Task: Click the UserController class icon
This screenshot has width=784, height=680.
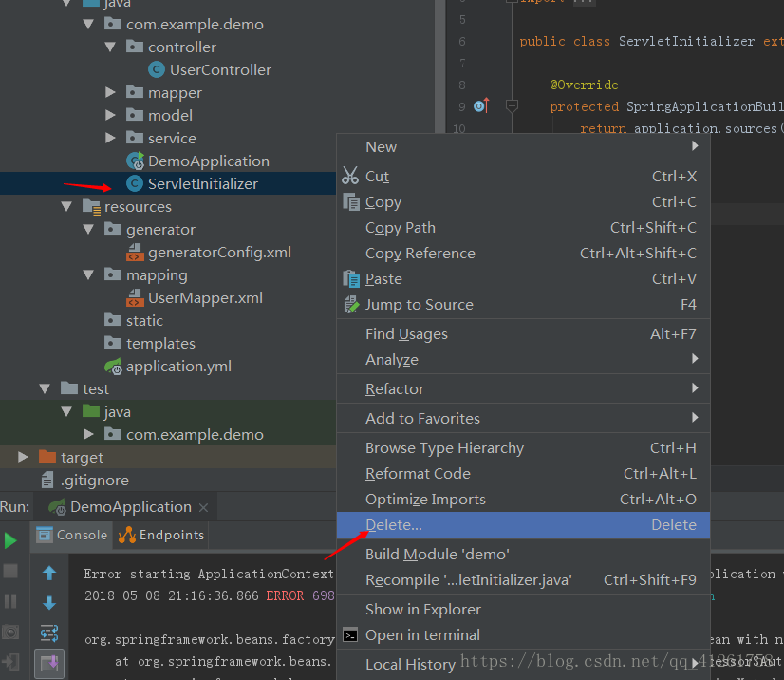Action: 157,69
